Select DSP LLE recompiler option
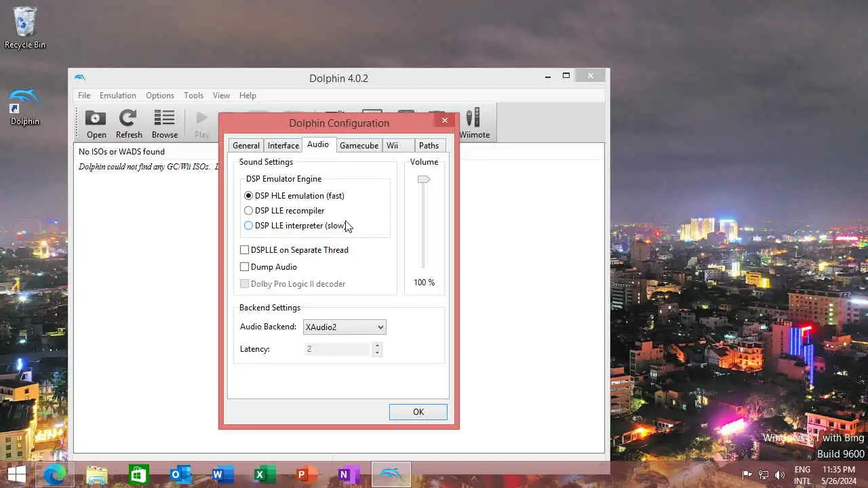868x488 pixels. (x=284, y=211)
